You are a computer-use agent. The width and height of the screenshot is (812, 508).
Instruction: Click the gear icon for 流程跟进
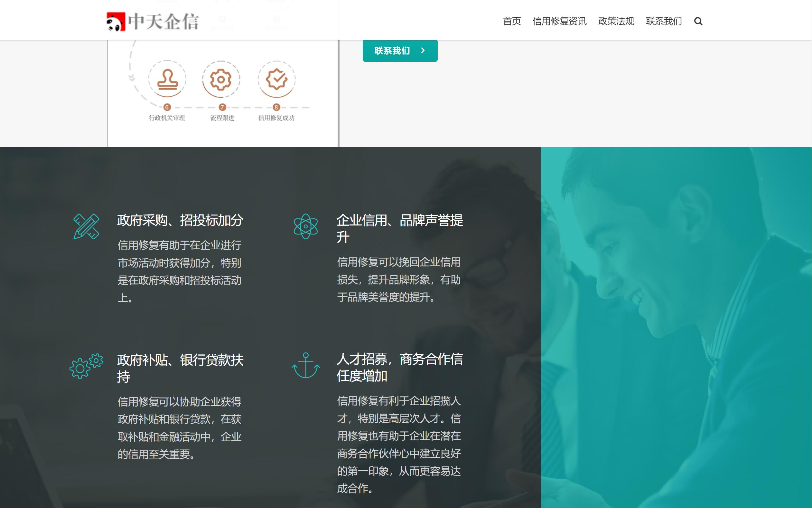point(221,80)
